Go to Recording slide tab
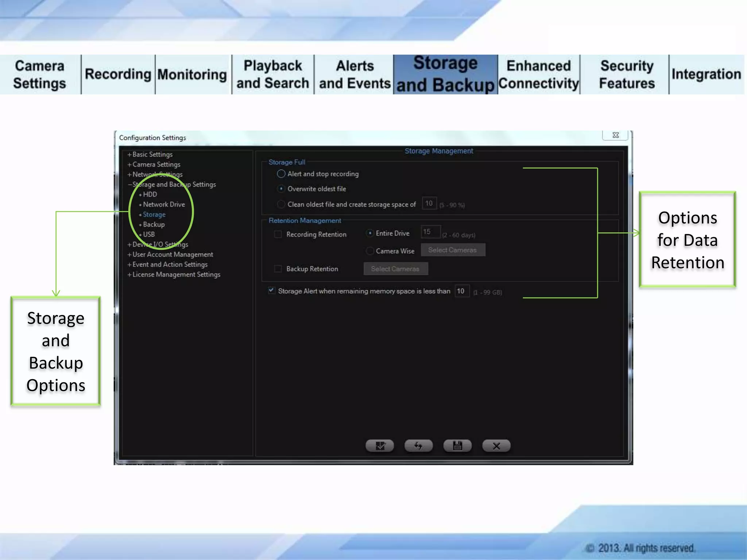This screenshot has width=747, height=560. (118, 74)
